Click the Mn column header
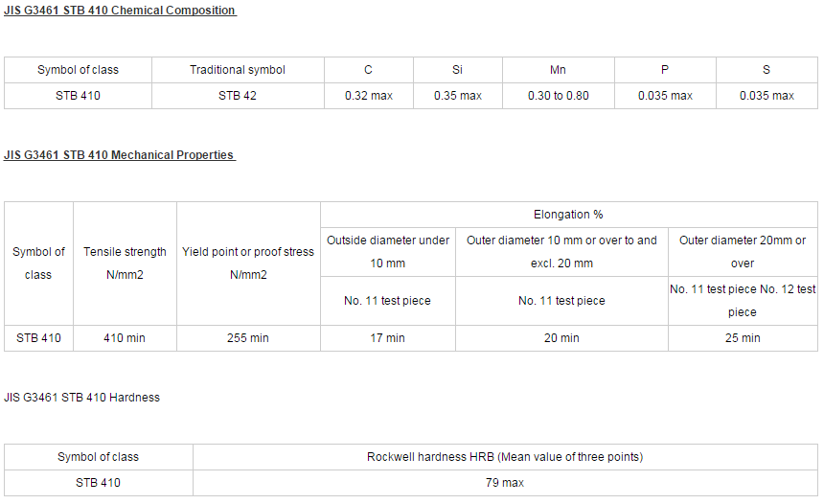Viewport: 824px width, 504px height. point(558,70)
